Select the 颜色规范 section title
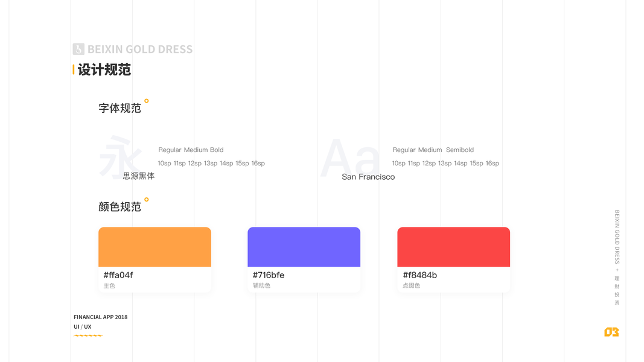The height and width of the screenshot is (362, 644). (x=120, y=207)
